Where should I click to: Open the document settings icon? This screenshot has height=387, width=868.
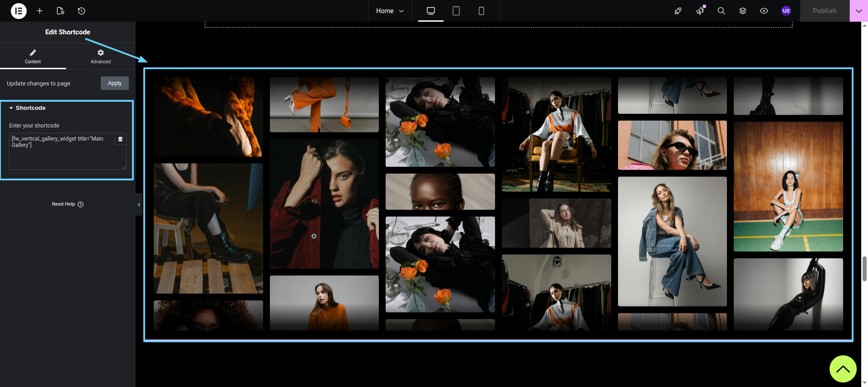click(61, 11)
